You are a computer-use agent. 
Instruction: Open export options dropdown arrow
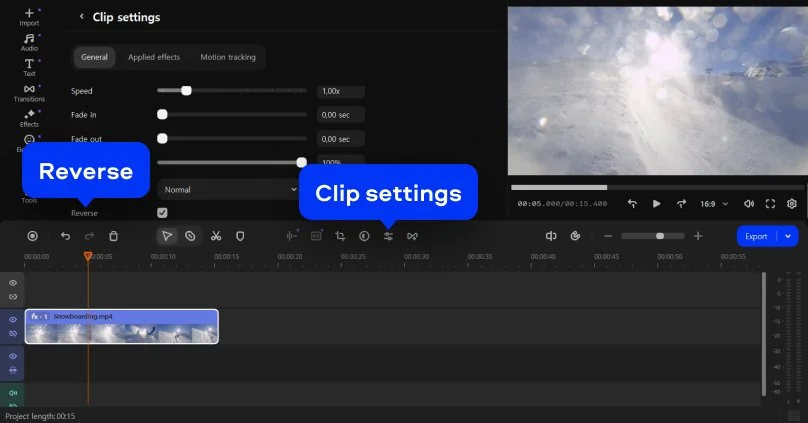pos(789,236)
